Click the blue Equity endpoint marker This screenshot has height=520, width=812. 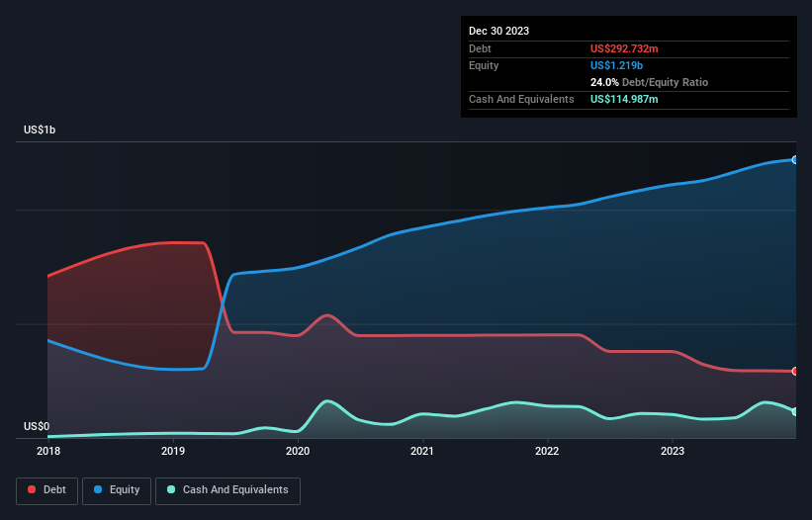795,160
